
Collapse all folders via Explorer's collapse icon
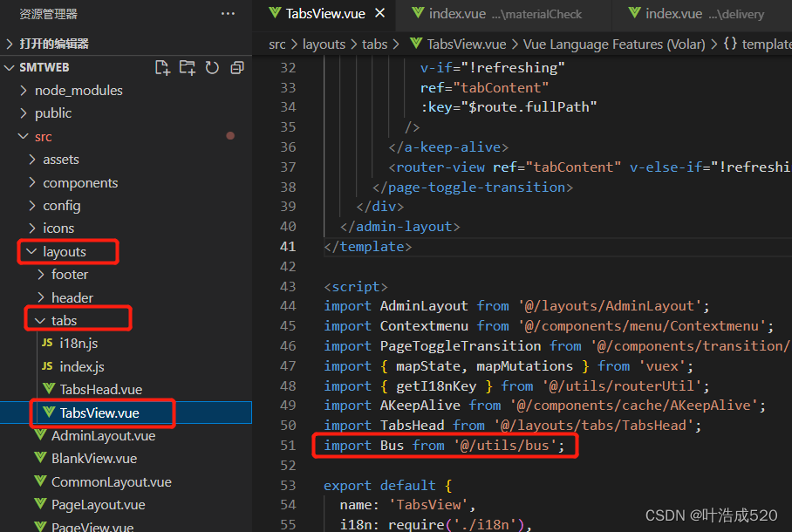(x=236, y=66)
